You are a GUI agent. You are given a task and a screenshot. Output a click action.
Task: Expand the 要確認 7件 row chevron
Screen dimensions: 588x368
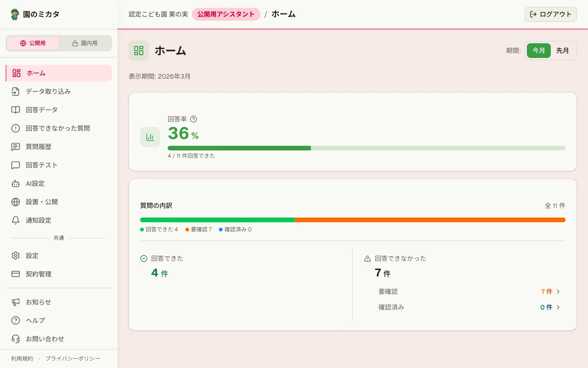pos(558,292)
